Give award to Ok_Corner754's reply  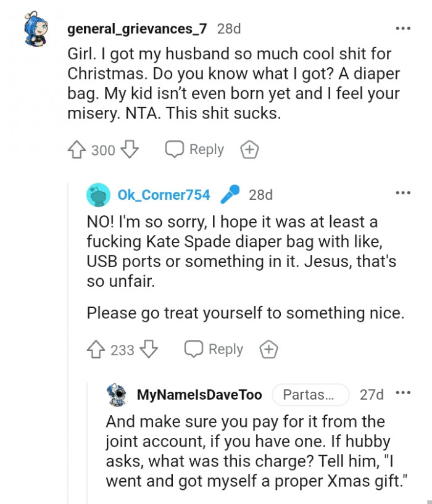pyautogui.click(x=268, y=349)
